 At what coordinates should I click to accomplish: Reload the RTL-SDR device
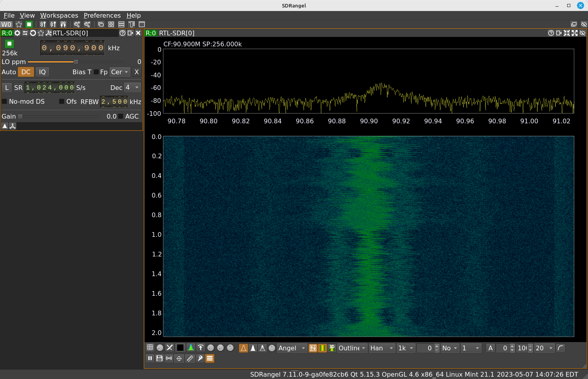coord(33,33)
